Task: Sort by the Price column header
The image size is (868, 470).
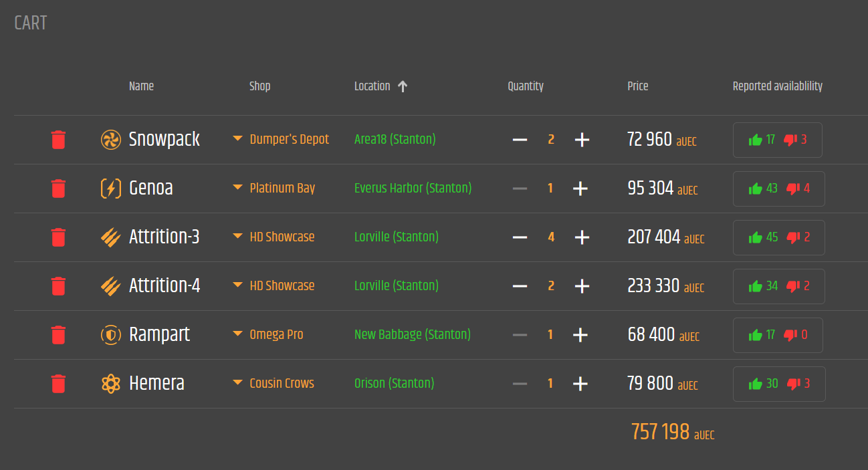Action: coord(637,86)
